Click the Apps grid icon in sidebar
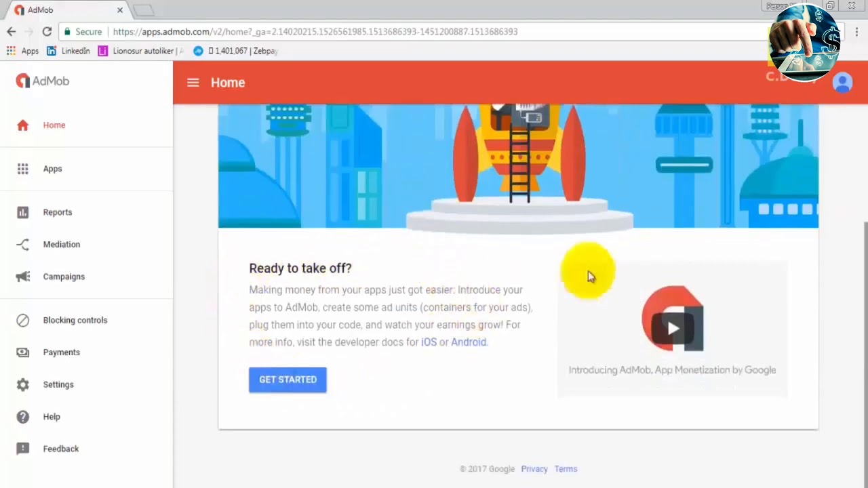 click(x=23, y=169)
